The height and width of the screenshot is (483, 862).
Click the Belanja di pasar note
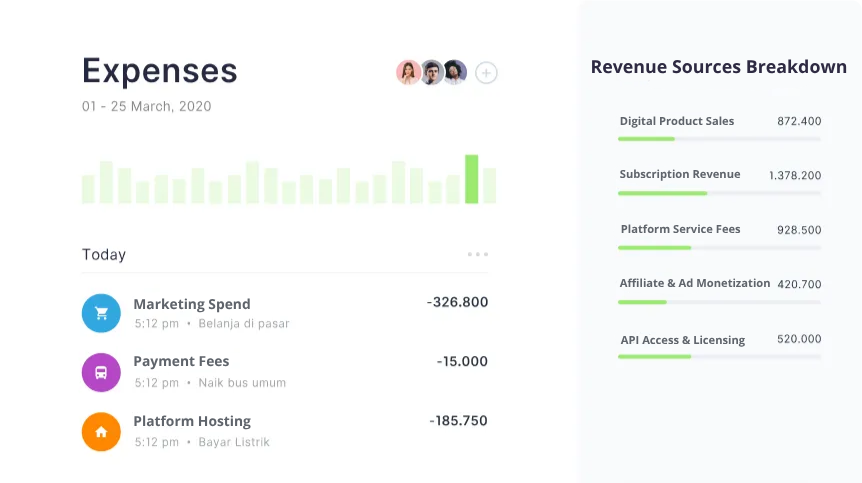[x=244, y=324]
